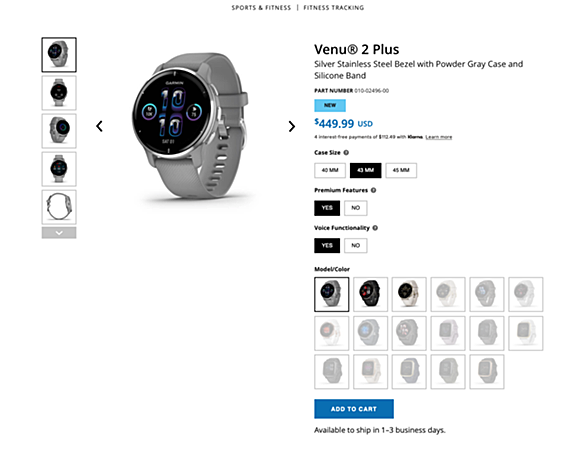Image resolution: width=586 pixels, height=449 pixels.
Task: Click the Premium Features info icon
Action: point(373,190)
